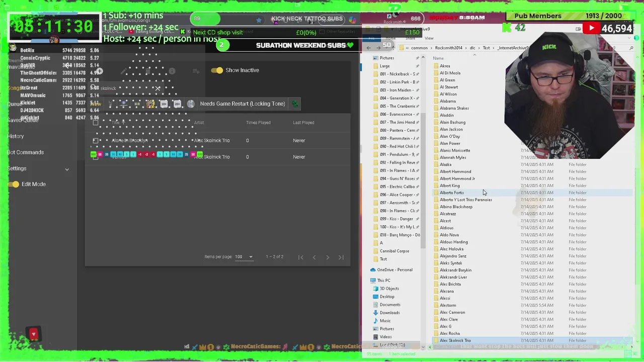This screenshot has width=644, height=362.
Task: Select the New tag filter icon
Action: pyautogui.click(x=96, y=104)
